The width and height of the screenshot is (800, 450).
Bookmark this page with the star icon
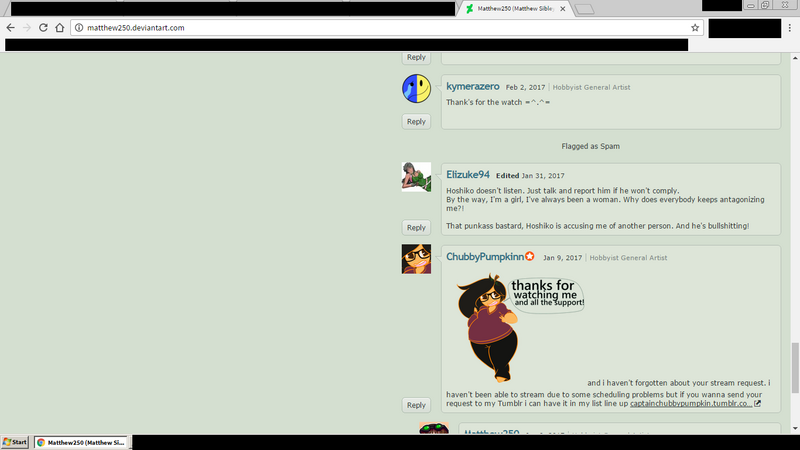(694, 28)
